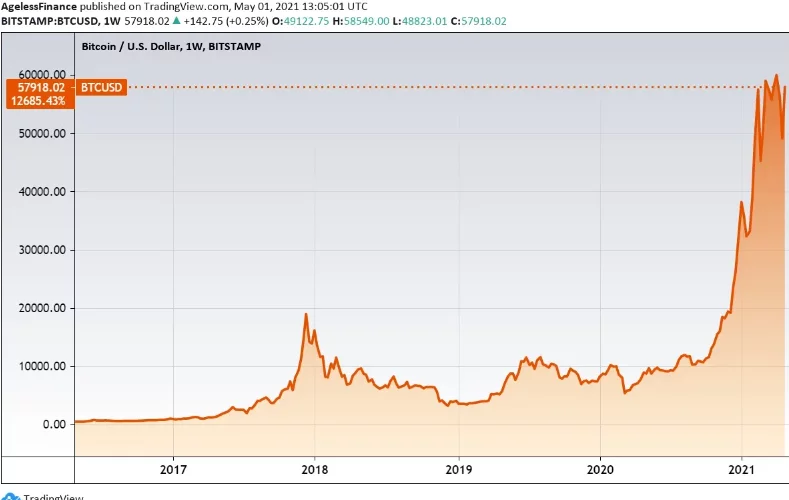Click the 30000.00 label on price axis
The height and width of the screenshot is (500, 789).
(45, 249)
